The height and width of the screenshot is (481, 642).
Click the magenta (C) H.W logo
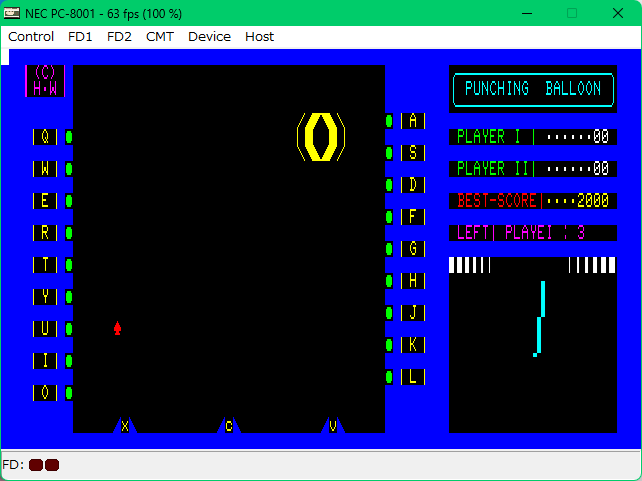pyautogui.click(x=45, y=81)
